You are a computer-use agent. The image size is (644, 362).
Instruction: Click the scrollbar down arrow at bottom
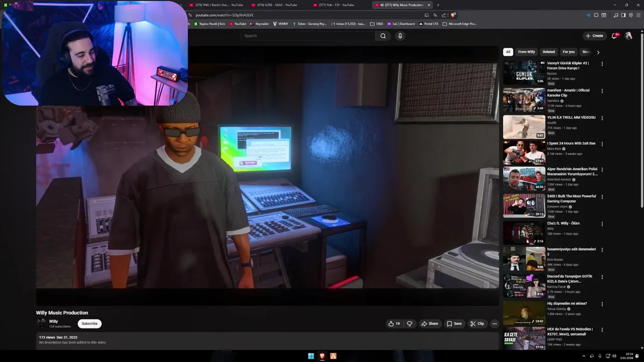tap(642, 347)
